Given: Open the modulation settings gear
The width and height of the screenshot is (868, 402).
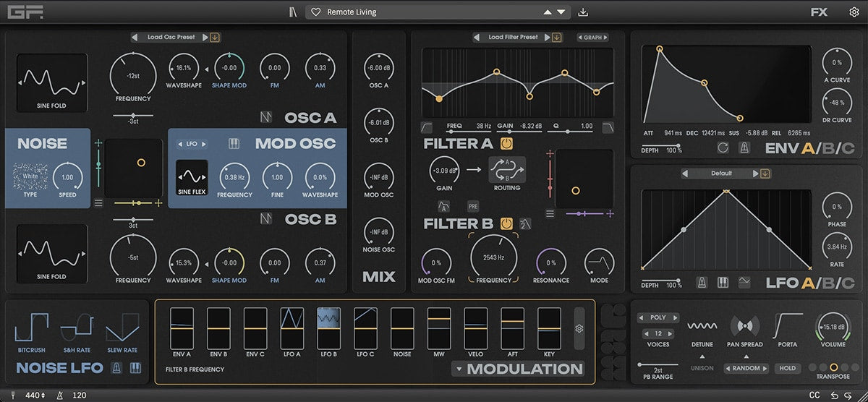Looking at the screenshot, I should (x=579, y=328).
